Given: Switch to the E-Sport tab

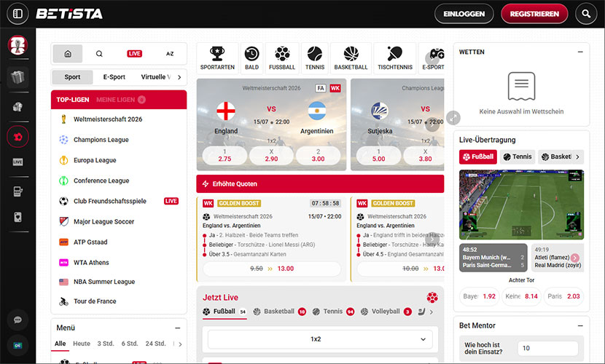Looking at the screenshot, I should (x=114, y=77).
